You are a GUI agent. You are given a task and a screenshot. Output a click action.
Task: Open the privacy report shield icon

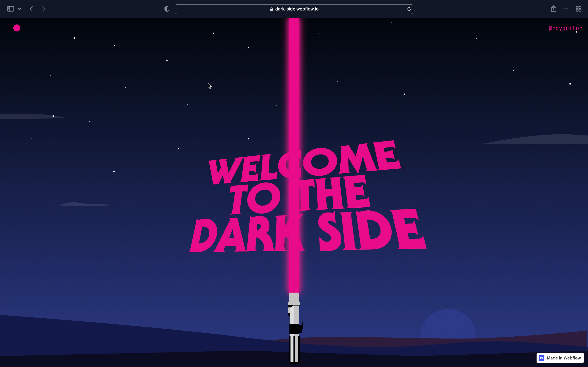[167, 9]
